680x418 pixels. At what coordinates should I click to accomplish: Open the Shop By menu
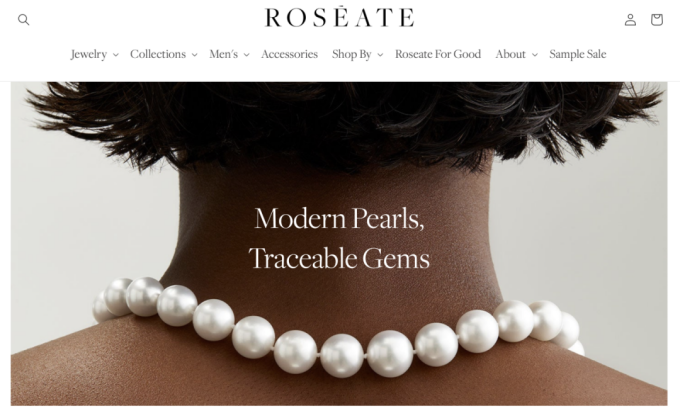[x=352, y=54]
